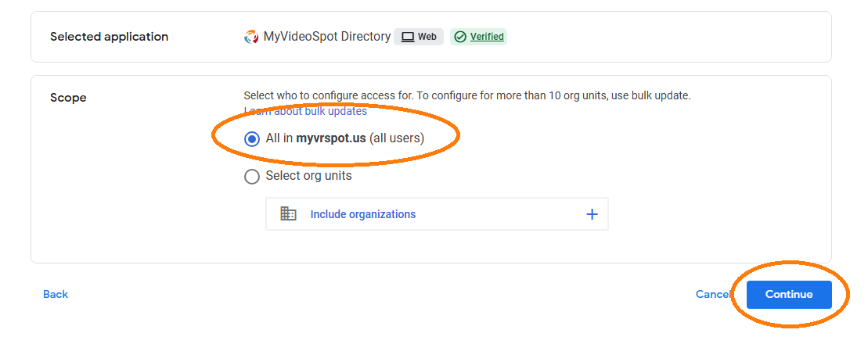This screenshot has width=868, height=344.
Task: Continue to the next step
Action: click(789, 295)
